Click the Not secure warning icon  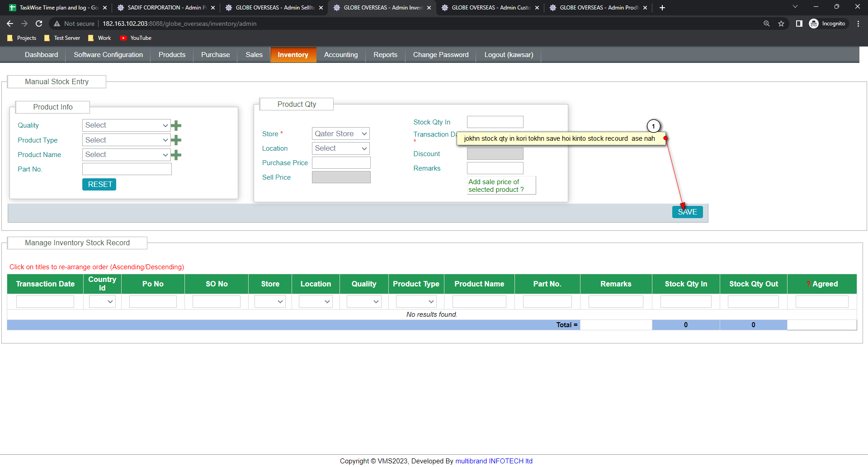(x=57, y=24)
